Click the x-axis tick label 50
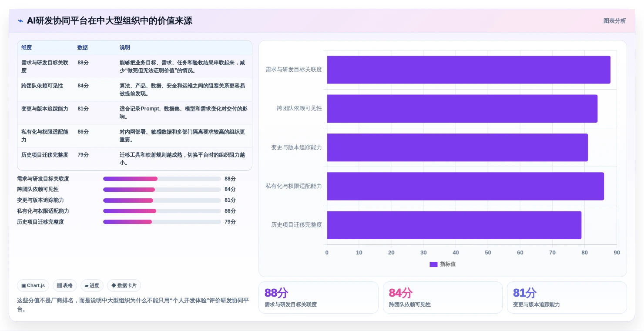Viewport: 644px width, 331px height. pos(488,253)
